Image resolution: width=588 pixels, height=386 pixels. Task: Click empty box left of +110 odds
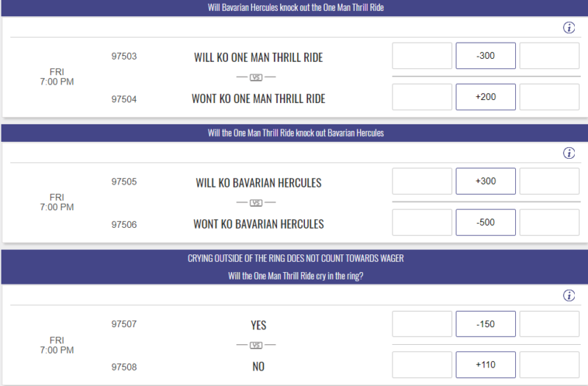click(422, 365)
